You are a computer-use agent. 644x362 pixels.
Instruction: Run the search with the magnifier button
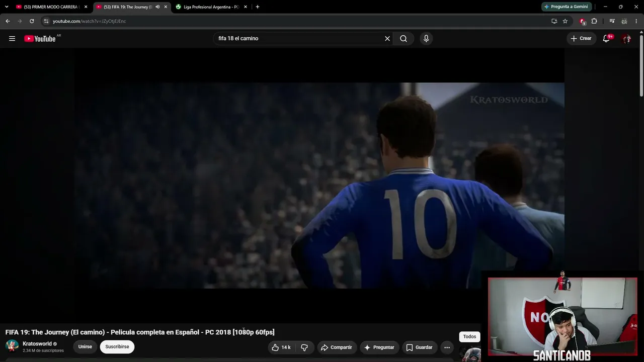(x=404, y=39)
